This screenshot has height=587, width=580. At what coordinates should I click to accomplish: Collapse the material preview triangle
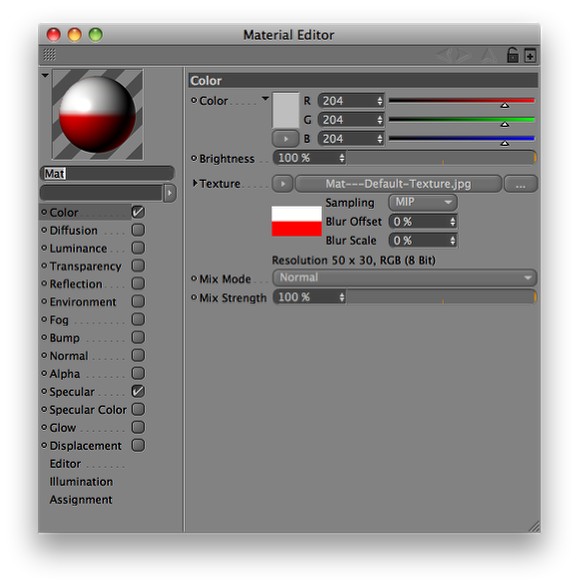(45, 75)
